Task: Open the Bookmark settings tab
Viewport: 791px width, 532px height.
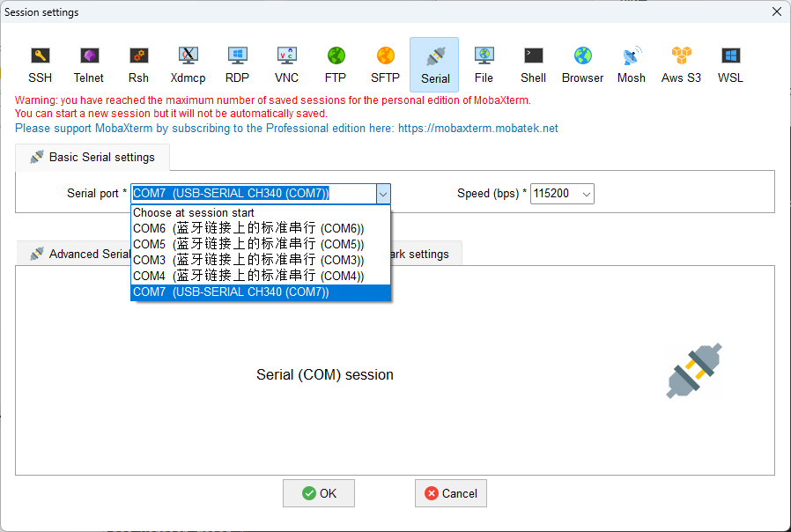Action: (426, 254)
